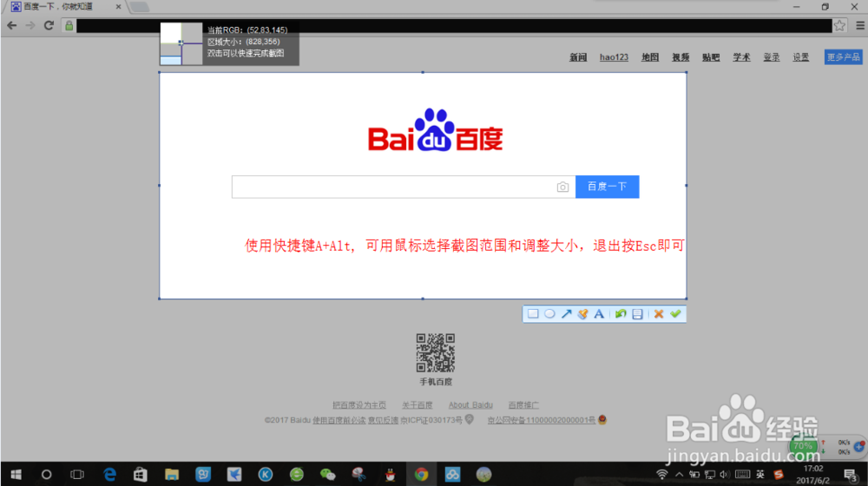Toggle the 英 input language indicator

[760, 475]
